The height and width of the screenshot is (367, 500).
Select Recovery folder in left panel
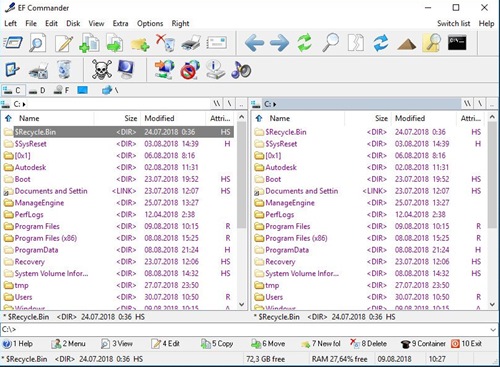pyautogui.click(x=118, y=262)
